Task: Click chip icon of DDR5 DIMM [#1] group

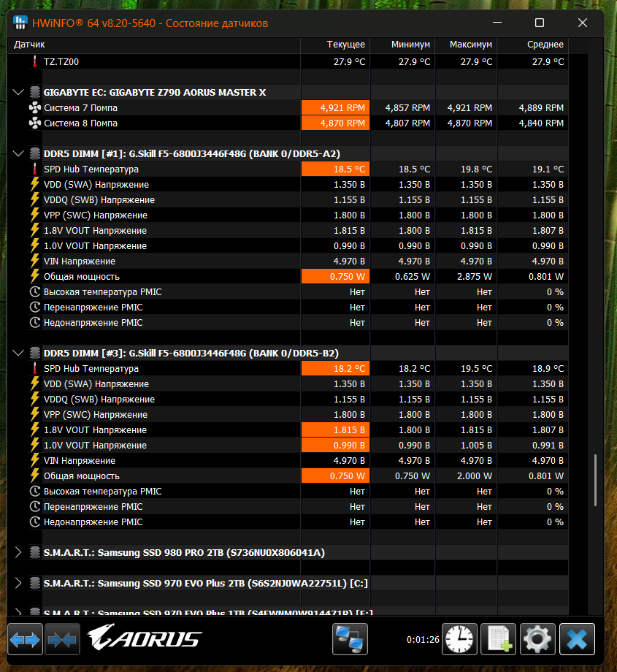Action: pos(35,153)
